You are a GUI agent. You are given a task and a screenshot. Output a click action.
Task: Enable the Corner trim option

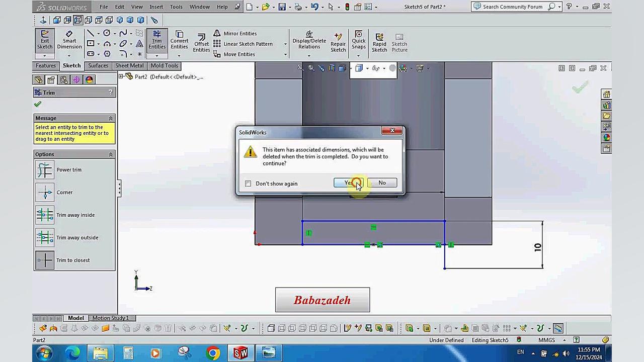click(45, 193)
